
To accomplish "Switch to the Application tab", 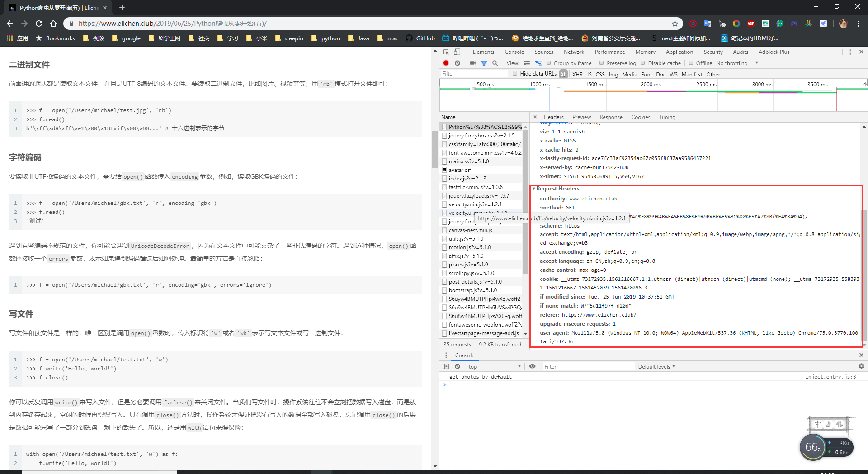I will click(x=679, y=52).
